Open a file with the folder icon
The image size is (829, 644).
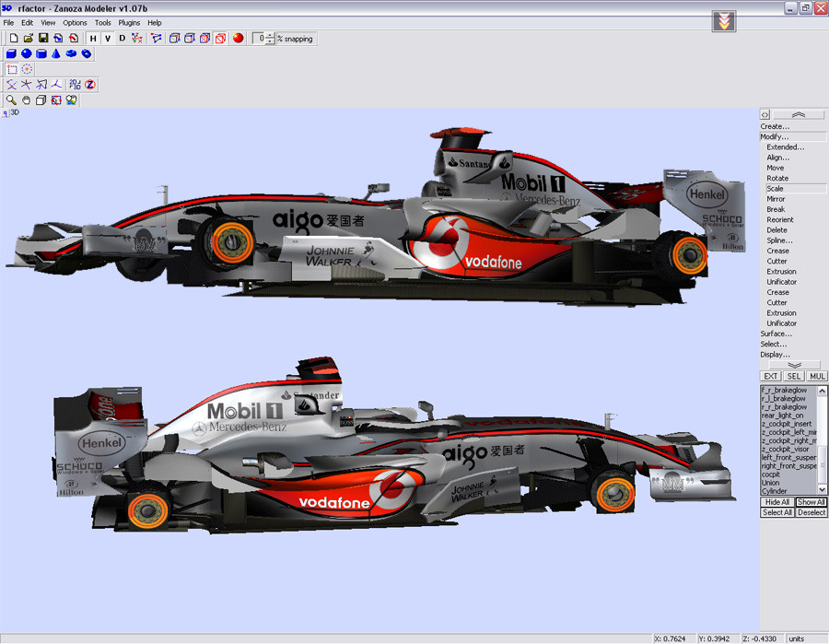click(x=29, y=38)
